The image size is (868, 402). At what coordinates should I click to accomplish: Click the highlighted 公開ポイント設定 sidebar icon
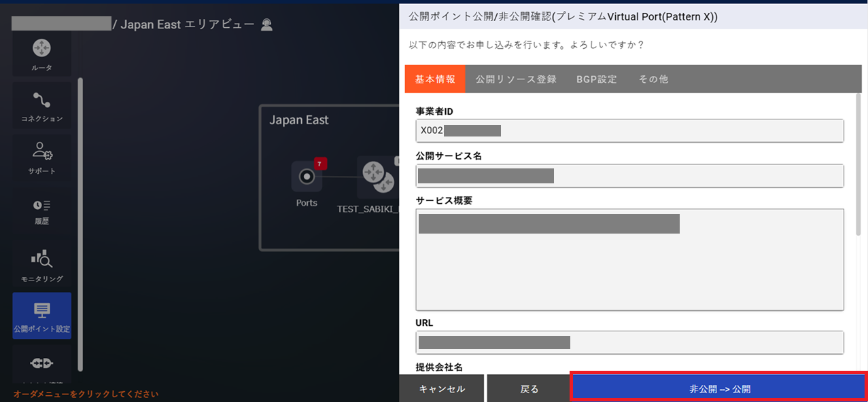(41, 315)
